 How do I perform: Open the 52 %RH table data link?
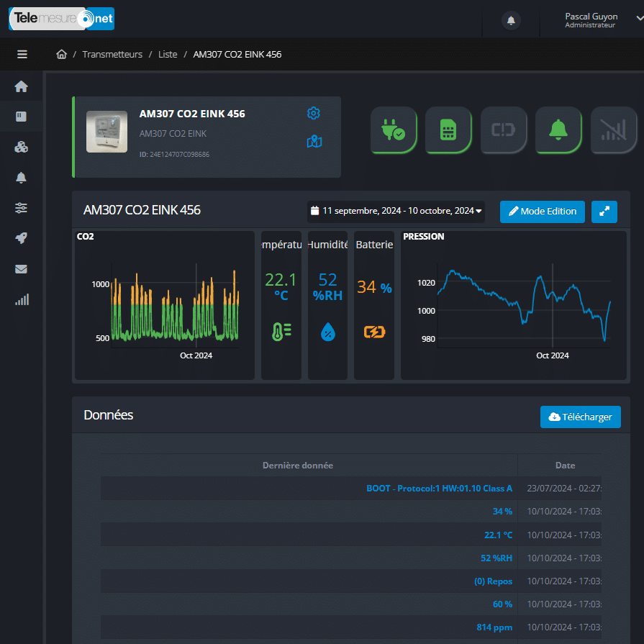pos(496,558)
